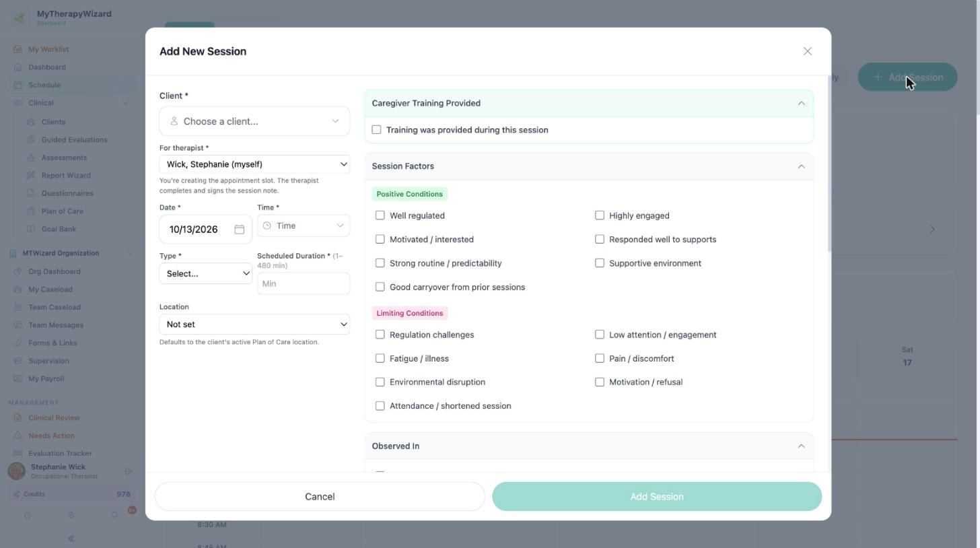The image size is (980, 548).
Task: Click Stephanie Wick profile avatar
Action: [x=17, y=471]
